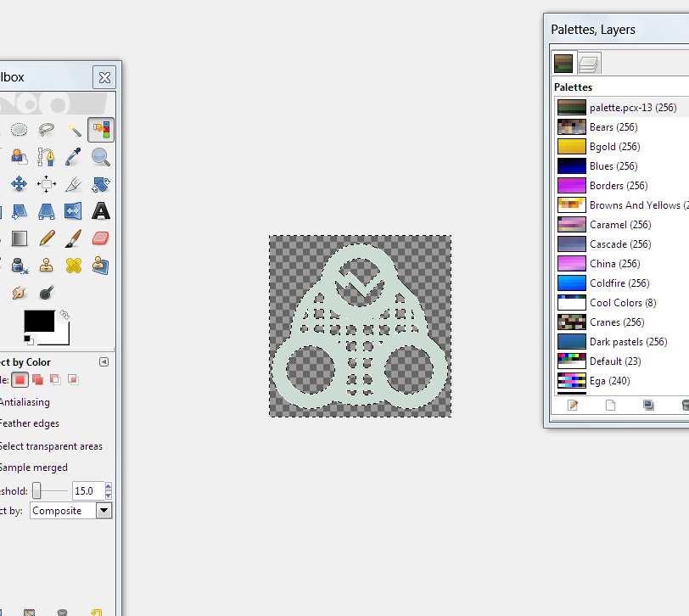Choose the Heal tool
This screenshot has height=616, width=689.
pos(74,265)
